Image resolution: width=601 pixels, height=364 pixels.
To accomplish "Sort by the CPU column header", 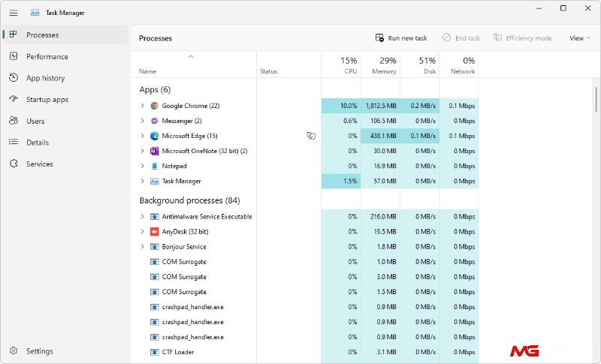I will pos(341,65).
